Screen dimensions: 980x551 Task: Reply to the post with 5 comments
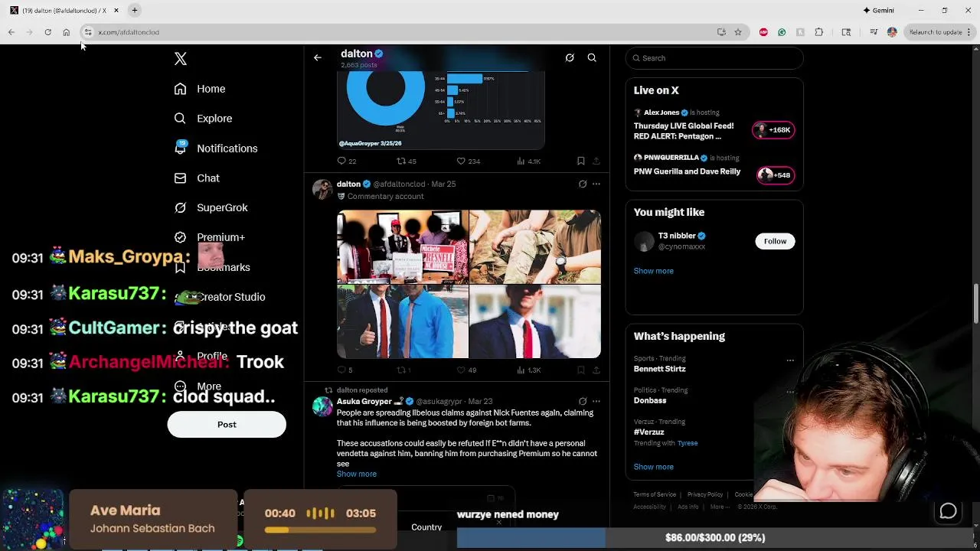pyautogui.click(x=345, y=370)
